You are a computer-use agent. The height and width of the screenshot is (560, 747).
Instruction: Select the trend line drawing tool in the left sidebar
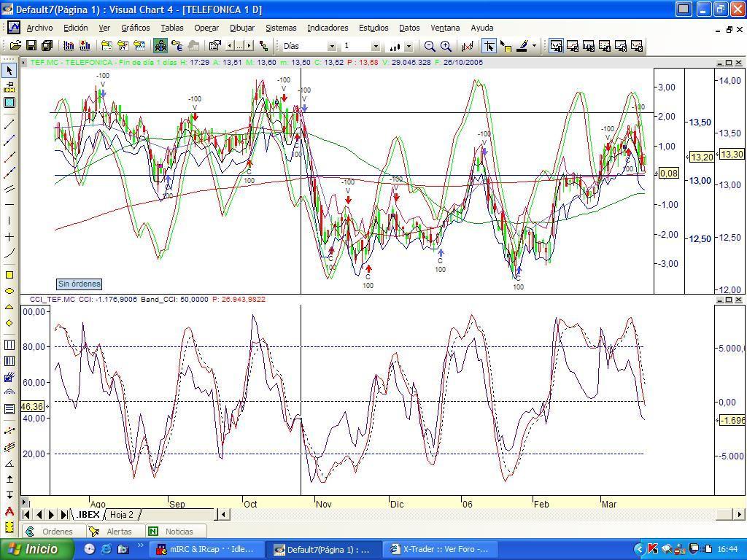[x=9, y=125]
